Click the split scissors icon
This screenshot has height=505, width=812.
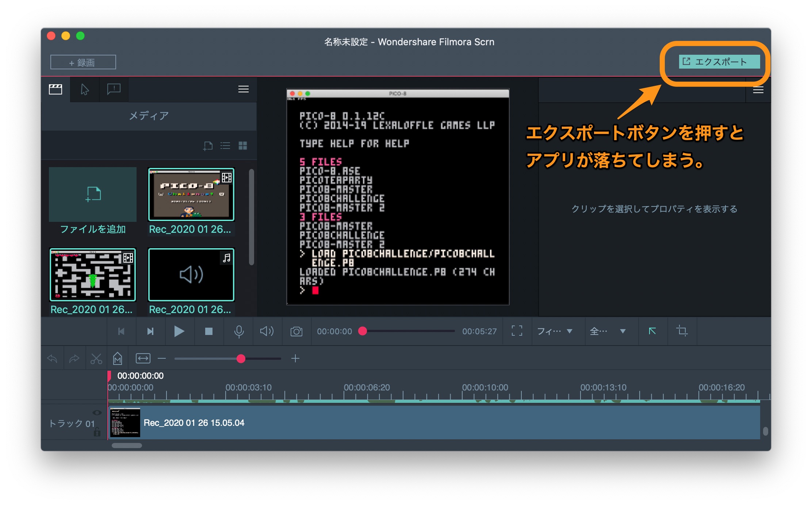(96, 359)
